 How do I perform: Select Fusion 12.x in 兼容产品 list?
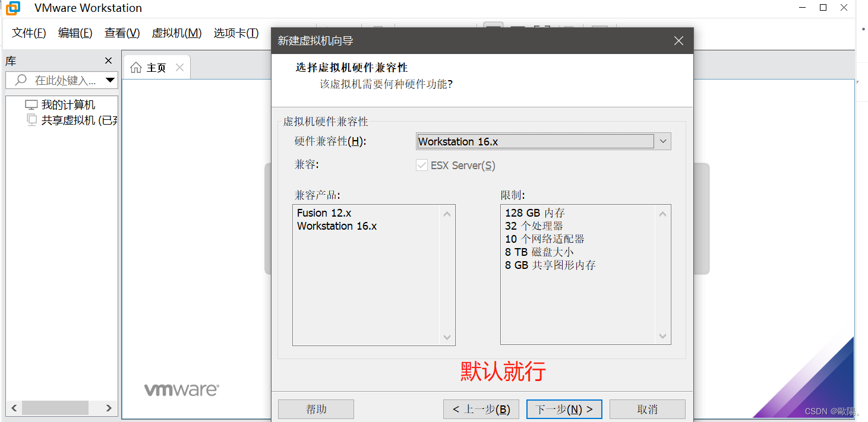[324, 213]
